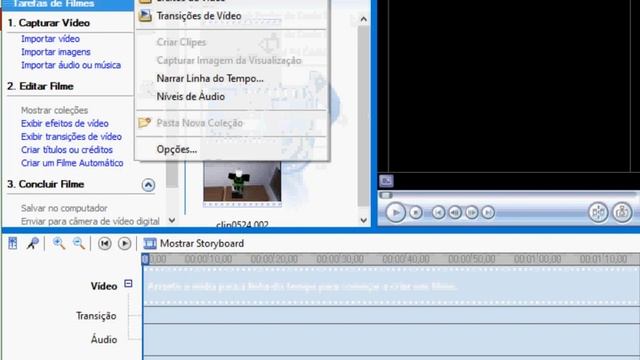This screenshot has height=360, width=640.
Task: Click the Importar imagens link
Action: (56, 52)
